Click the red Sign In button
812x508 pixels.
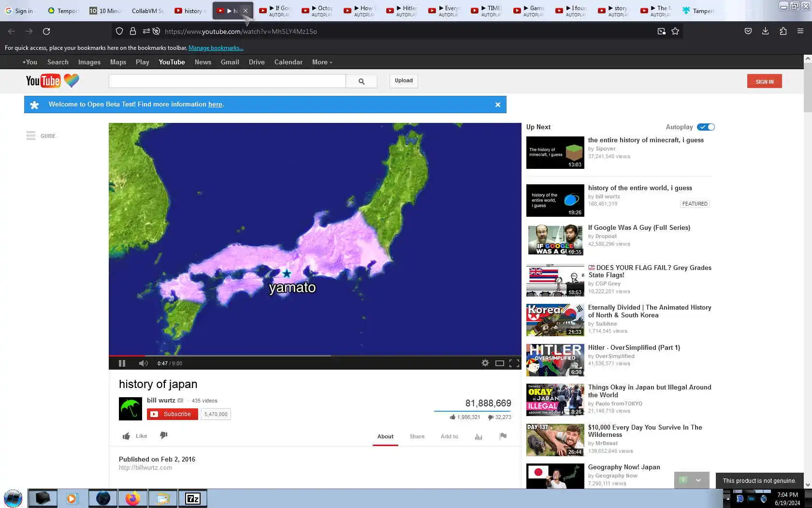coord(764,81)
